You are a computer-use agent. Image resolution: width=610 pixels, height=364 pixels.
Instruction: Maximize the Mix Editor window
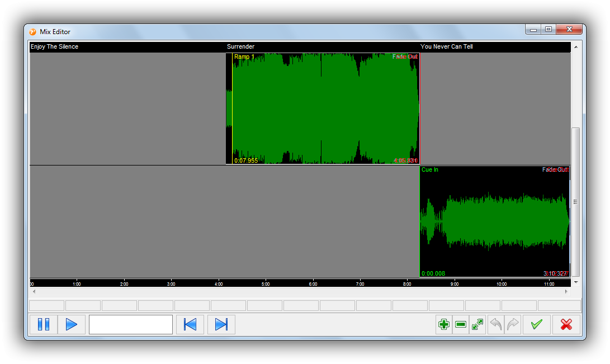548,30
